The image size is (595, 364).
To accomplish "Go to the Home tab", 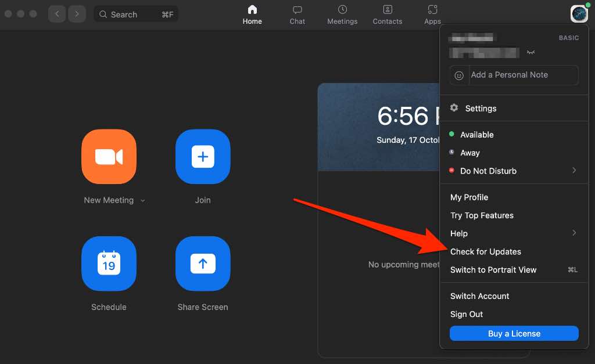I will pos(252,15).
